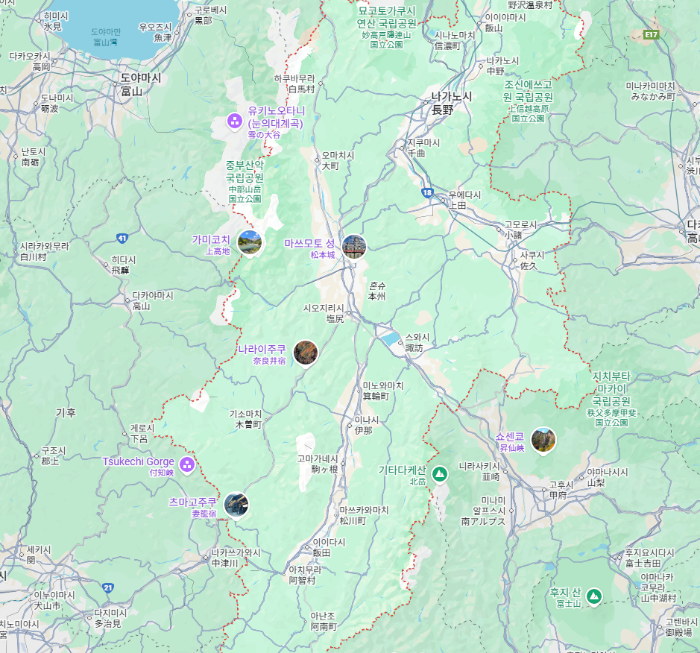Click the 니라사키시 town label
The height and width of the screenshot is (653, 700).
[x=479, y=471]
